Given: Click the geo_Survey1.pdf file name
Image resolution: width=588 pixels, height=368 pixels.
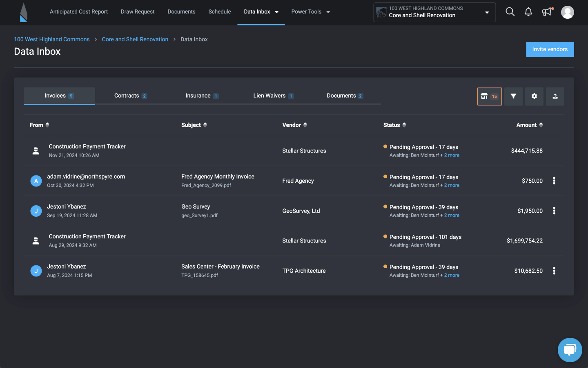Looking at the screenshot, I should coord(199,215).
